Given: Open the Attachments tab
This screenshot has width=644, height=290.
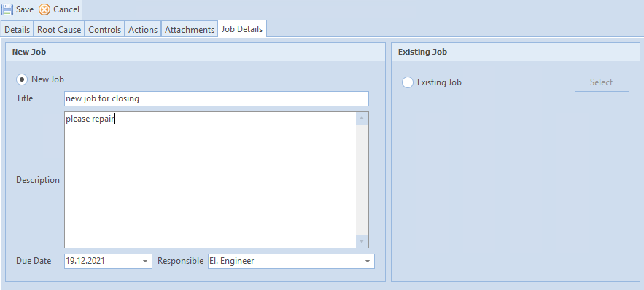Looking at the screenshot, I should pos(190,30).
